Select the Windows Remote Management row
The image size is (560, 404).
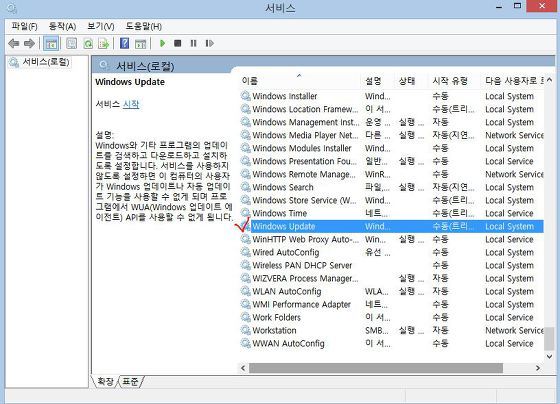[x=392, y=174]
